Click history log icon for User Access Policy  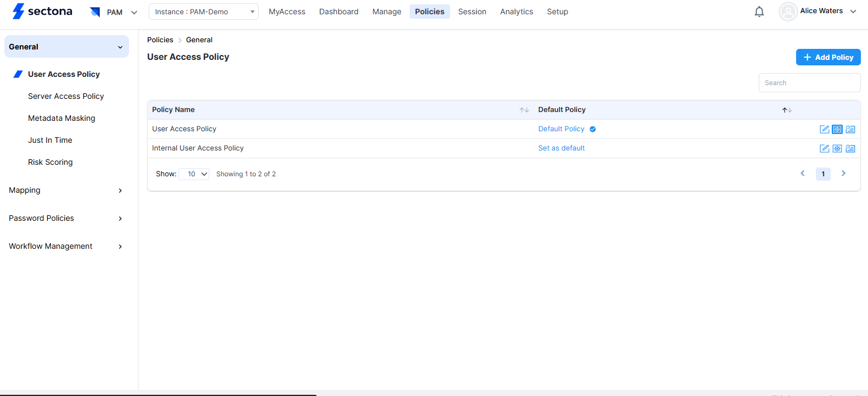click(850, 130)
